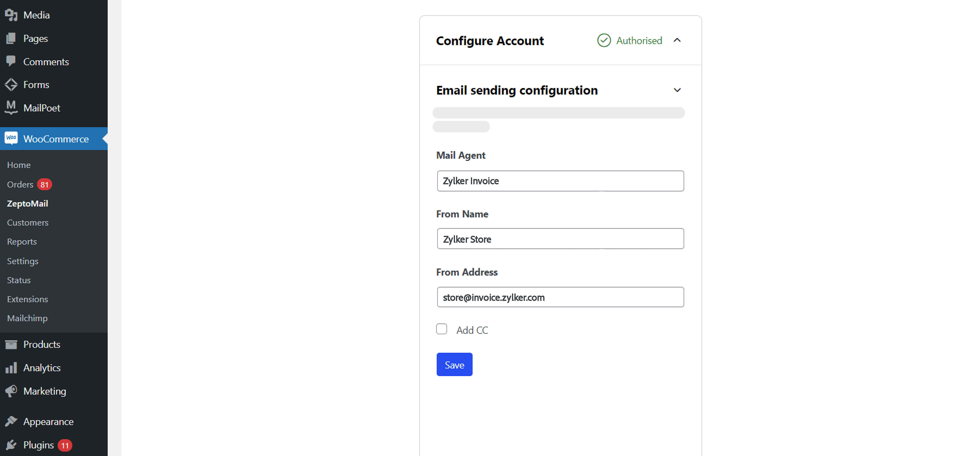Click the WooCommerce logo icon

point(11,138)
